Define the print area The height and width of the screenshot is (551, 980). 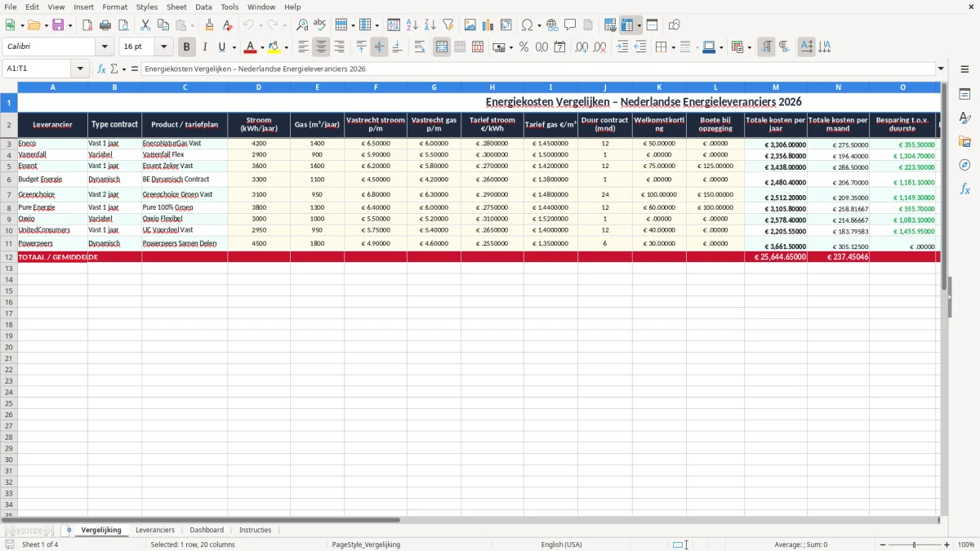click(x=610, y=25)
